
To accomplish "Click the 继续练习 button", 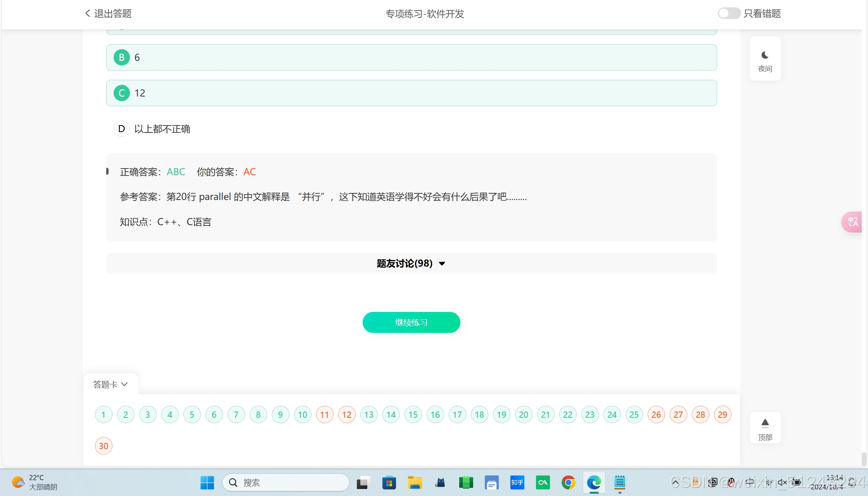I will click(411, 322).
